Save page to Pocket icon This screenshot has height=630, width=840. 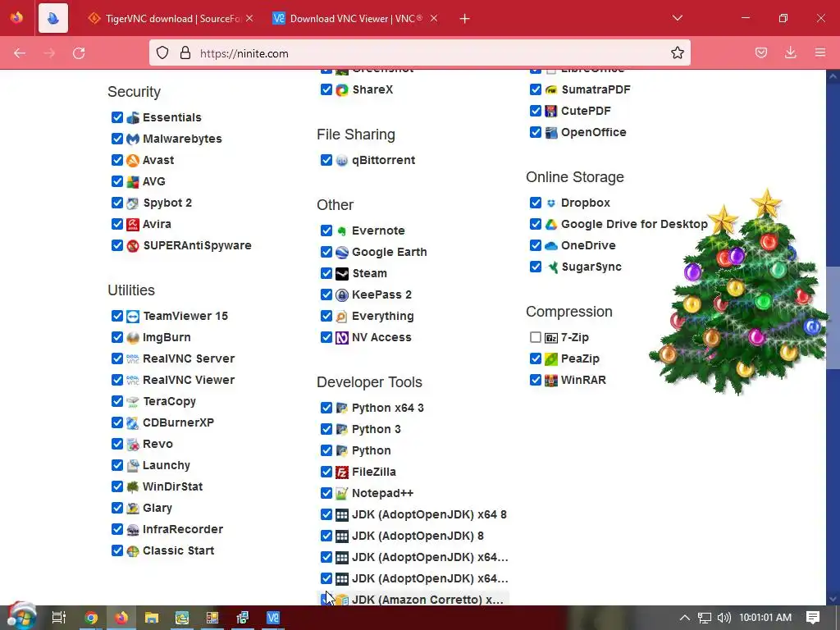coord(760,52)
